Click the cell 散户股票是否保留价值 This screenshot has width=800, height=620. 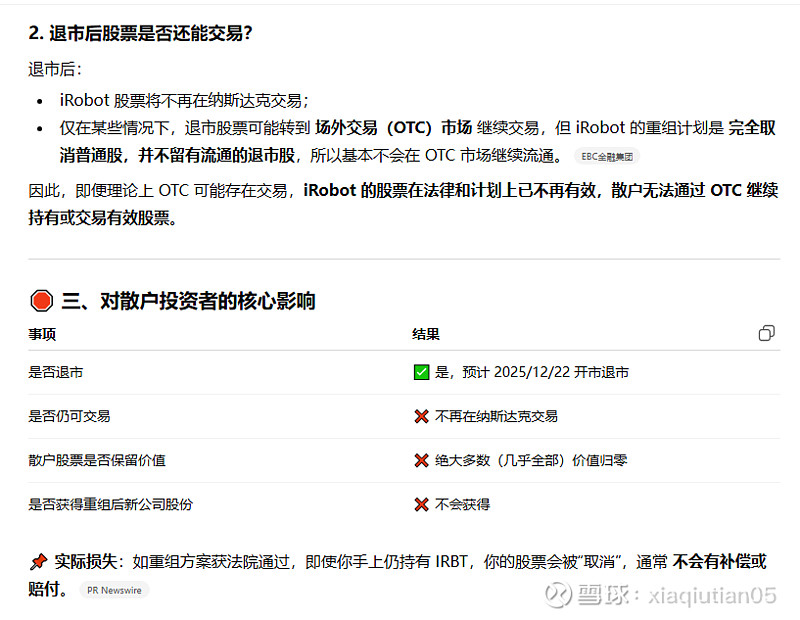(x=97, y=460)
